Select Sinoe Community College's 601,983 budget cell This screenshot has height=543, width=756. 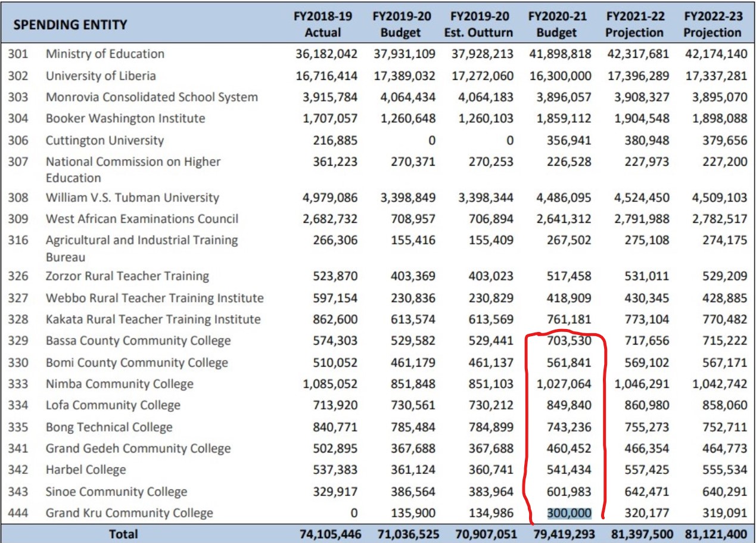click(x=569, y=492)
